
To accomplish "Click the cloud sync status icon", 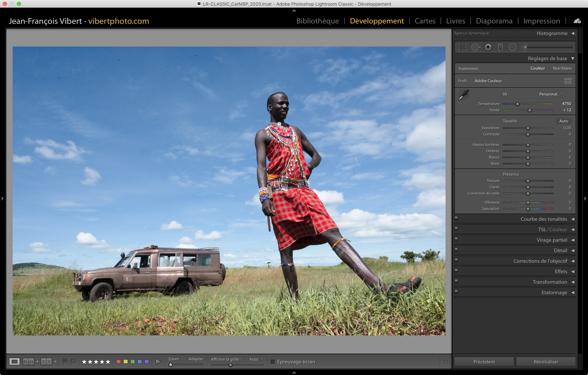I will (577, 21).
